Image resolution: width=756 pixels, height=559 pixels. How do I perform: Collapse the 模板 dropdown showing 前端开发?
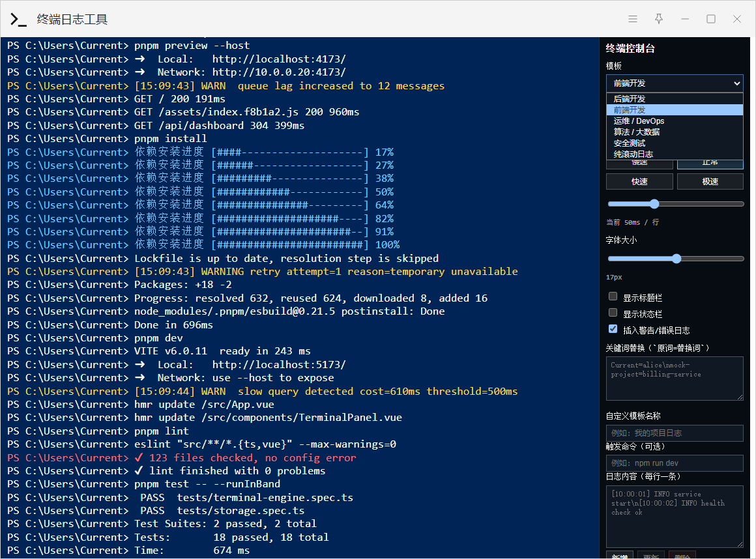tap(675, 83)
